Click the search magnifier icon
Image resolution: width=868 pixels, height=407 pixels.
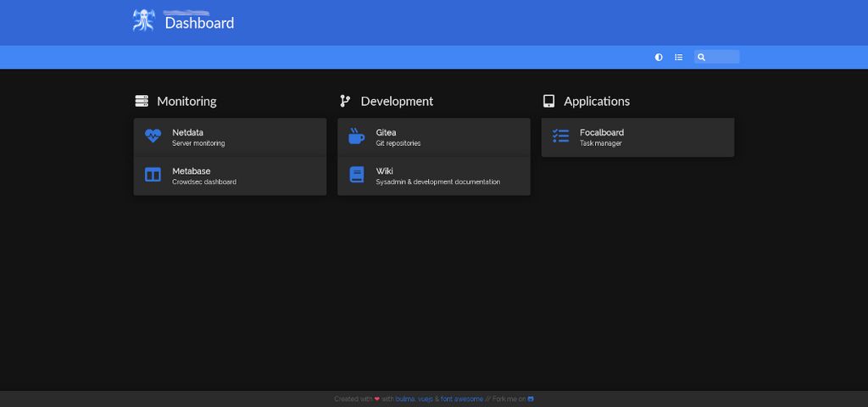pyautogui.click(x=702, y=57)
